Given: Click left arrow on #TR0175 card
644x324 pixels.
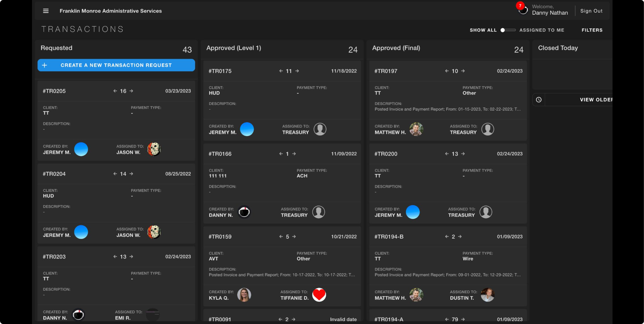Looking at the screenshot, I should point(281,71).
